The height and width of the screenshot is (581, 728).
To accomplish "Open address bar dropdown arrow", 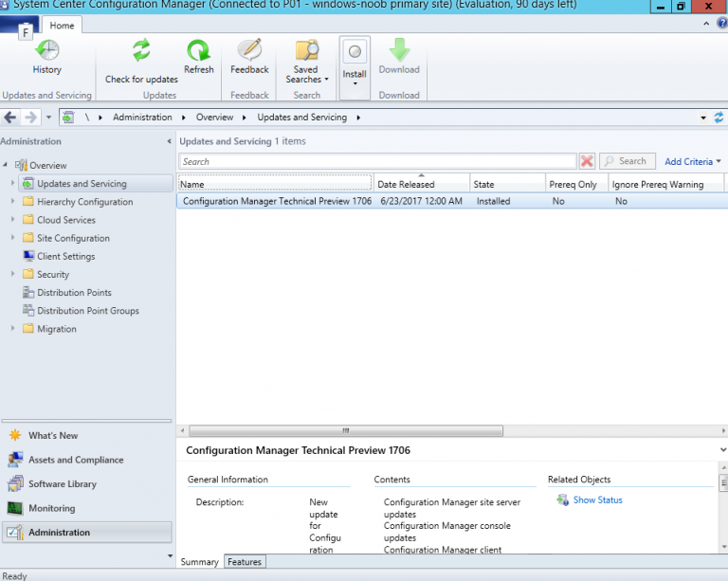I will pos(703,118).
